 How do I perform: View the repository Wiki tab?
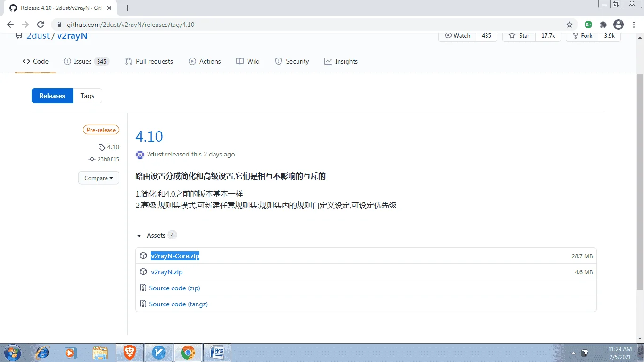tap(248, 61)
